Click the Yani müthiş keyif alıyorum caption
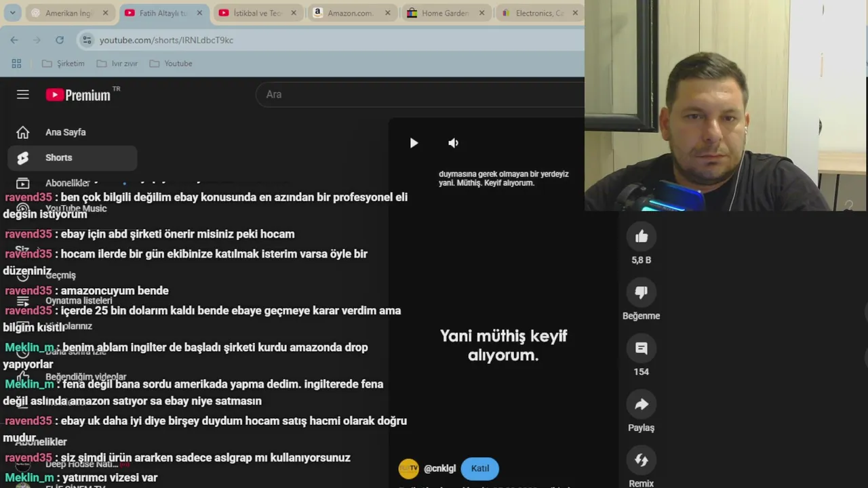The image size is (868, 488). (x=503, y=346)
